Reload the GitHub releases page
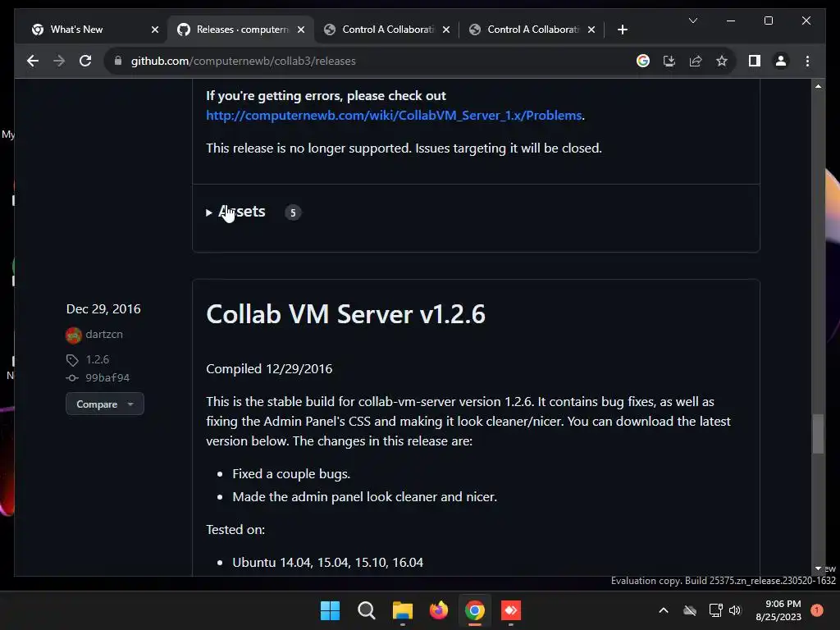Viewport: 840px width, 630px height. point(85,61)
